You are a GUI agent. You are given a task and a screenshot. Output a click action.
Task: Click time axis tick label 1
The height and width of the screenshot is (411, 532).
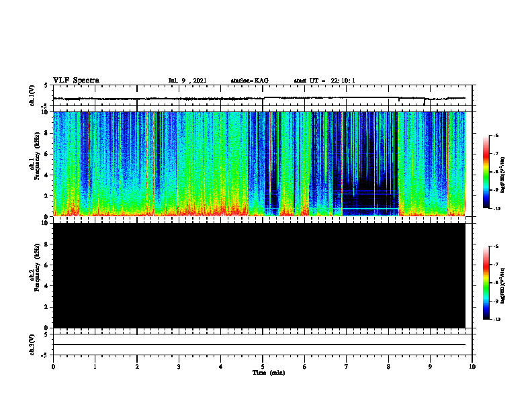click(95, 367)
